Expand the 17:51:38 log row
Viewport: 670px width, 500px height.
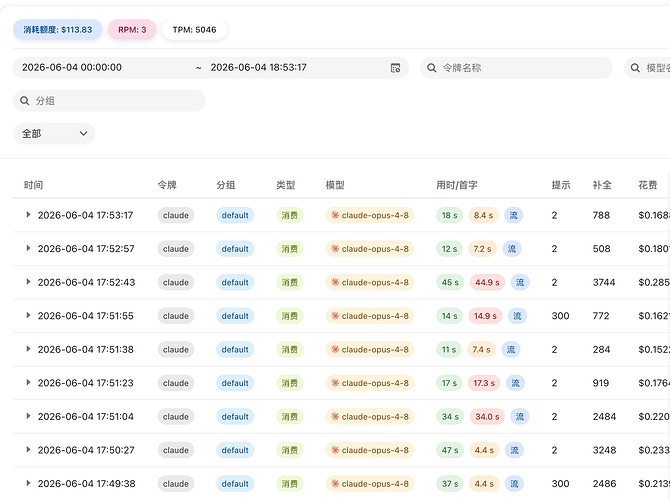pyautogui.click(x=28, y=349)
